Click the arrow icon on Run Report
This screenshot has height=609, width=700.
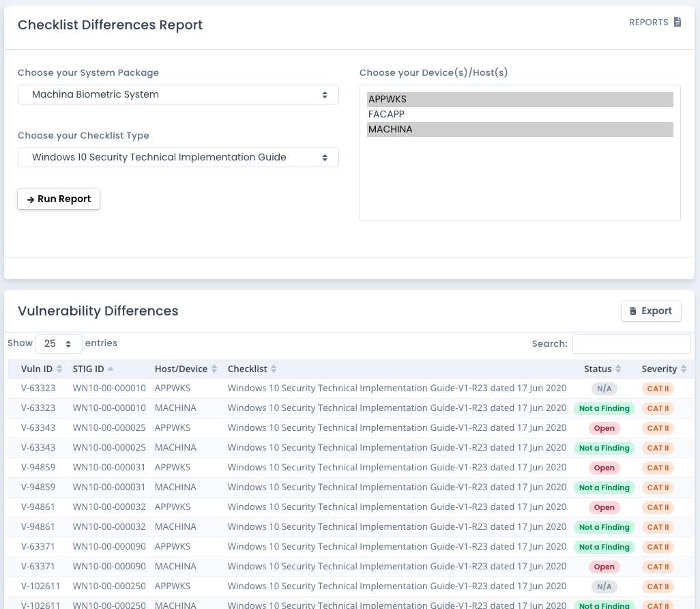pyautogui.click(x=31, y=199)
